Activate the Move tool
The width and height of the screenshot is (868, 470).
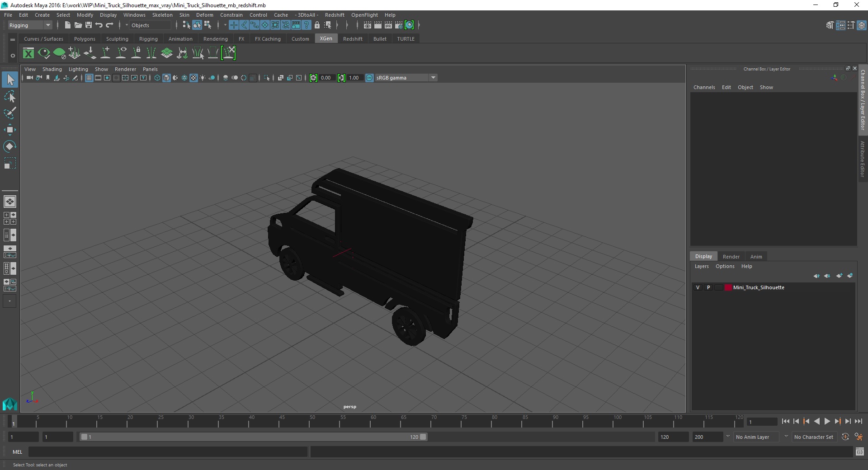click(x=10, y=130)
